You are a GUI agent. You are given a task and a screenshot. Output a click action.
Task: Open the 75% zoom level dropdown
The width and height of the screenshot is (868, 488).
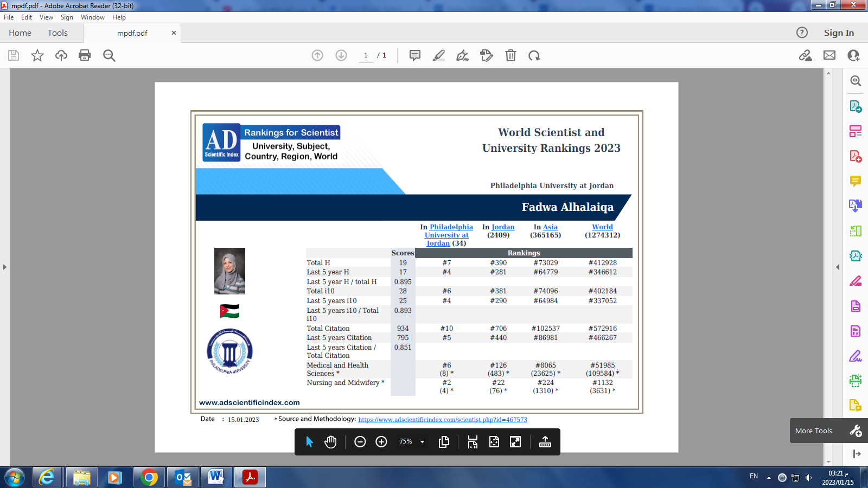tap(422, 442)
